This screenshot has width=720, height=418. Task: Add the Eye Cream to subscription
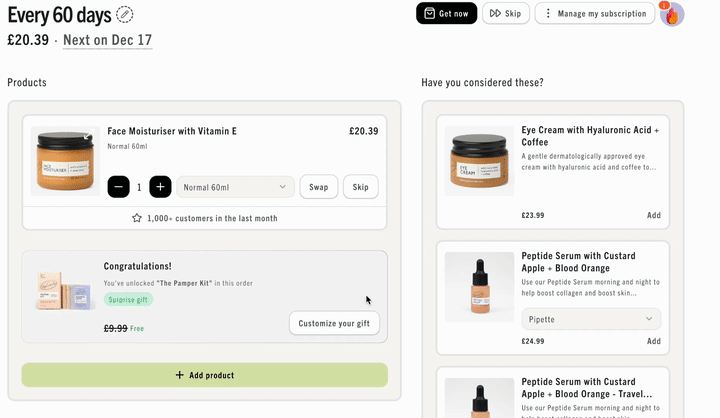coord(654,215)
